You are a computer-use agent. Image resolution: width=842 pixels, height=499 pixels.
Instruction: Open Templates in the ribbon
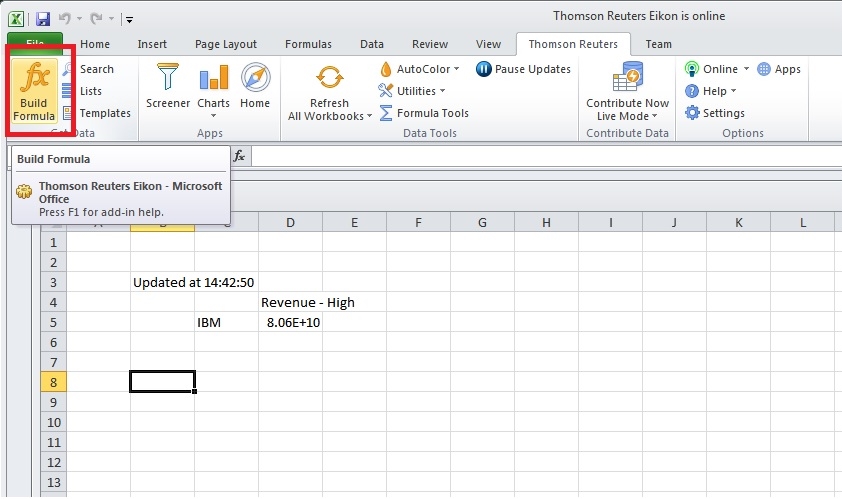(97, 113)
